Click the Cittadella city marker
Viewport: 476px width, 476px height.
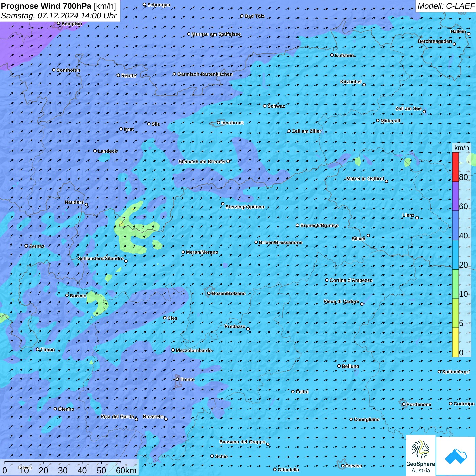tap(275, 470)
